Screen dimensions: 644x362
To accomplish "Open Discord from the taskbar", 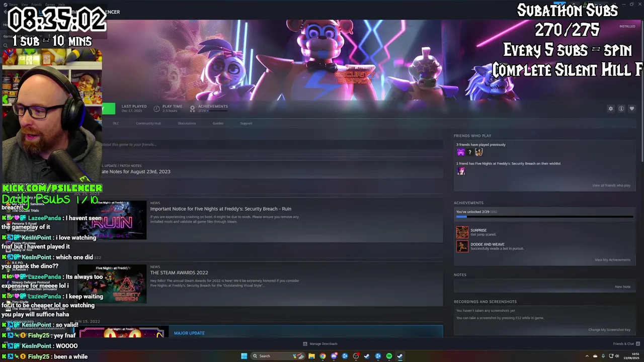I will pyautogui.click(x=334, y=356).
